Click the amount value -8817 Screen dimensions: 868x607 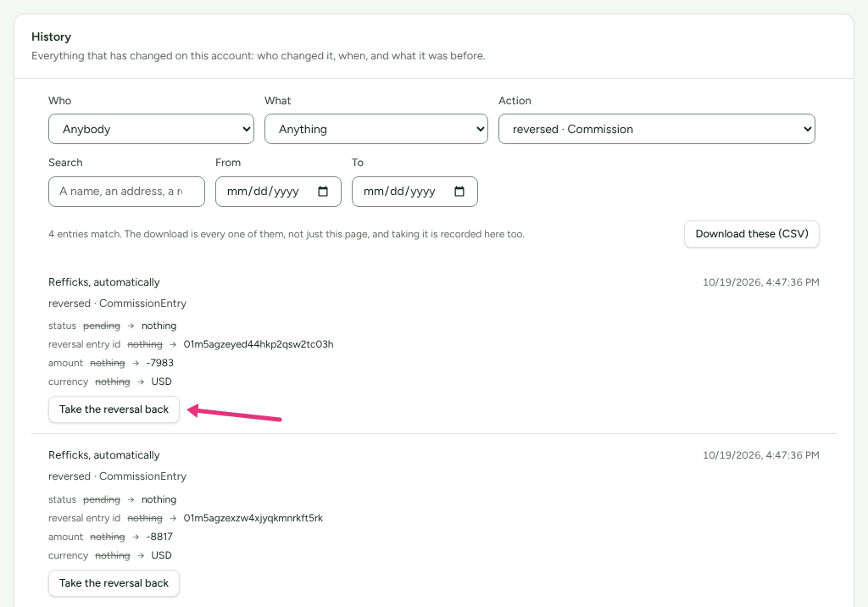159,537
